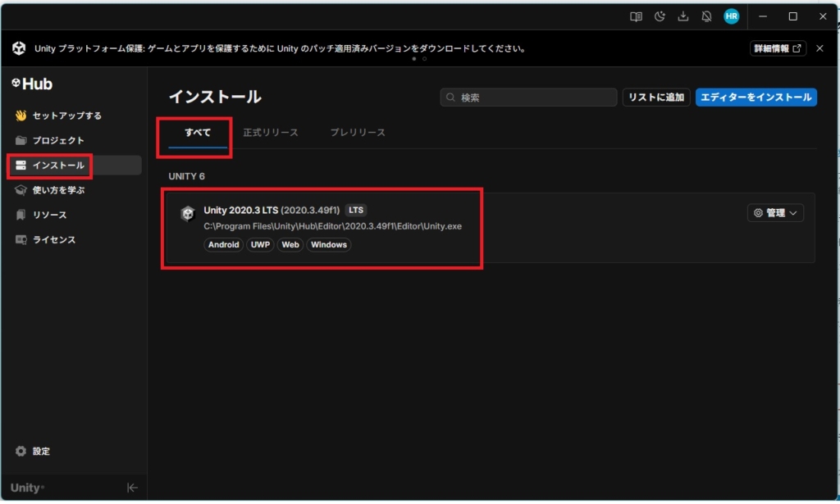Click the muted notifications bell icon

(x=706, y=16)
